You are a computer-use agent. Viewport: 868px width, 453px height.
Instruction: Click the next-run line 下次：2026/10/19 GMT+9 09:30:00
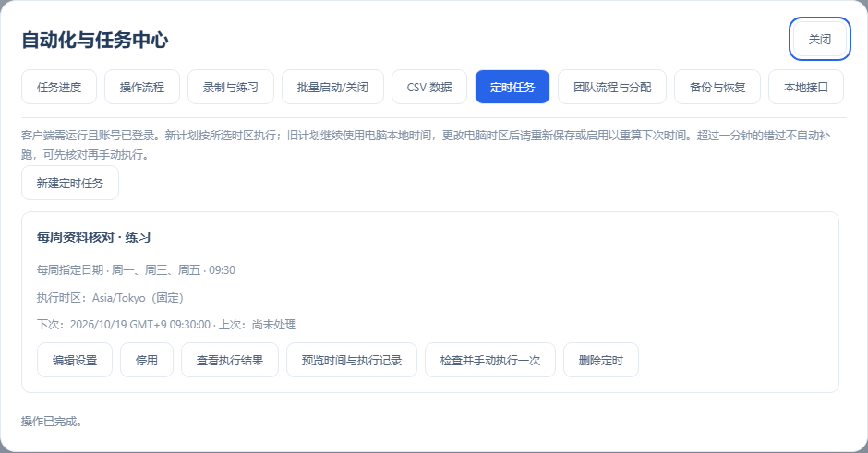click(124, 324)
